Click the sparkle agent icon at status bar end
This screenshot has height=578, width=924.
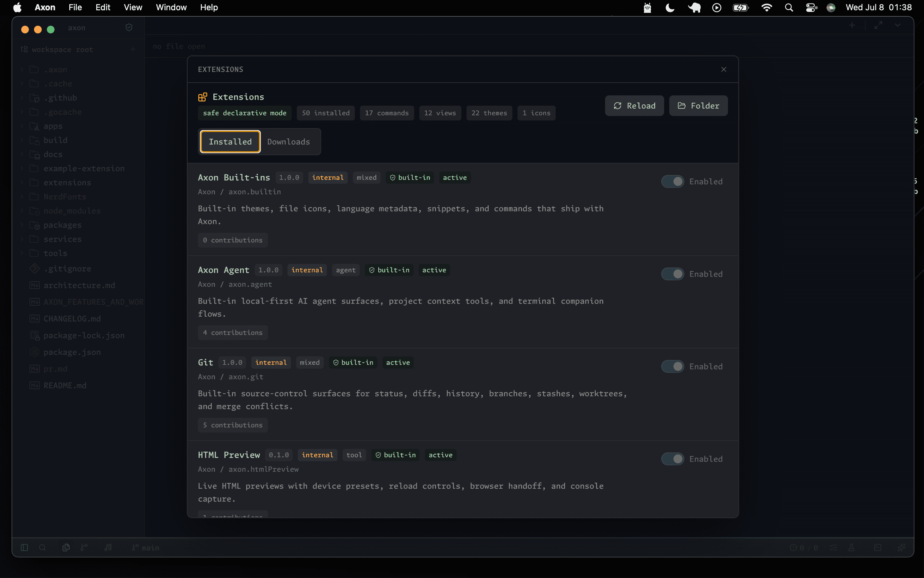[x=901, y=547]
